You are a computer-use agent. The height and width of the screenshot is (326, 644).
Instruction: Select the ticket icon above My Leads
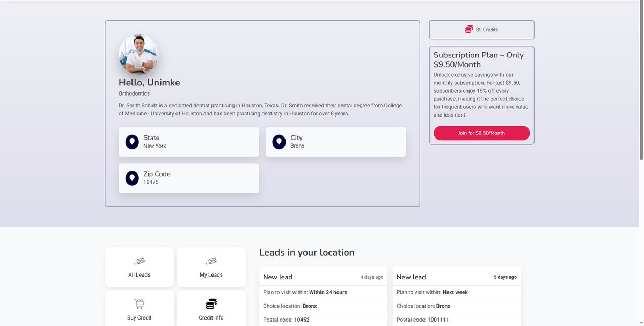click(211, 262)
